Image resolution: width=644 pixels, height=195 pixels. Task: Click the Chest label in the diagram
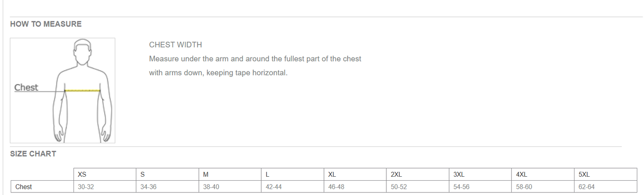[x=26, y=87]
